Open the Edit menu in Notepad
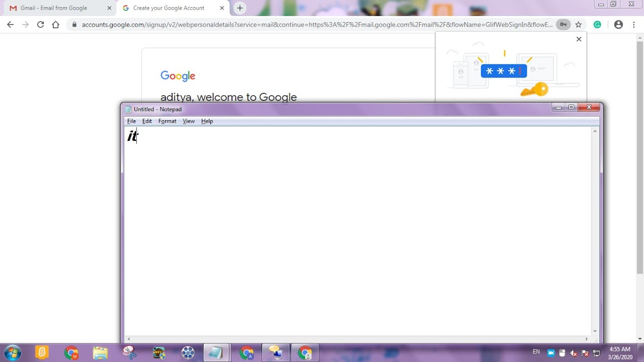 click(x=147, y=121)
